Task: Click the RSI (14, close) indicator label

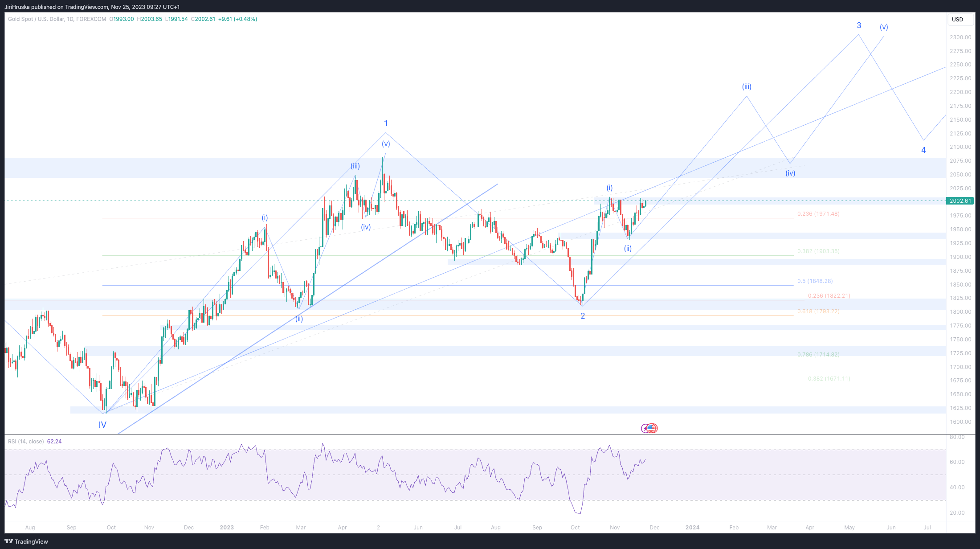Action: tap(26, 442)
